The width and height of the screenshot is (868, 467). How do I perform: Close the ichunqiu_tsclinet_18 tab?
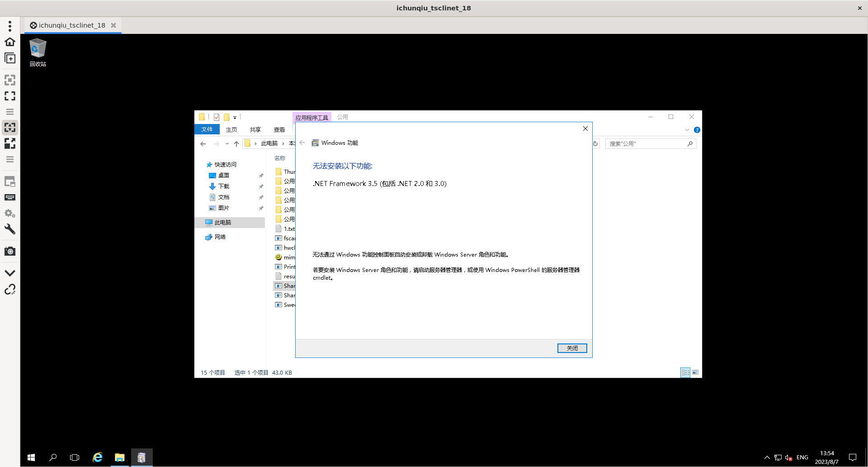(113, 25)
